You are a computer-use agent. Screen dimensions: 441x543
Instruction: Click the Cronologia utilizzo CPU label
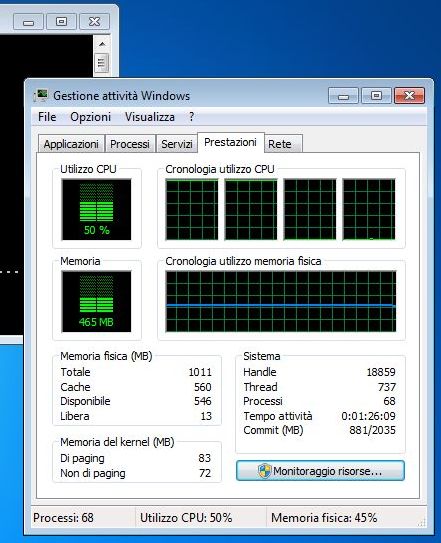220,169
